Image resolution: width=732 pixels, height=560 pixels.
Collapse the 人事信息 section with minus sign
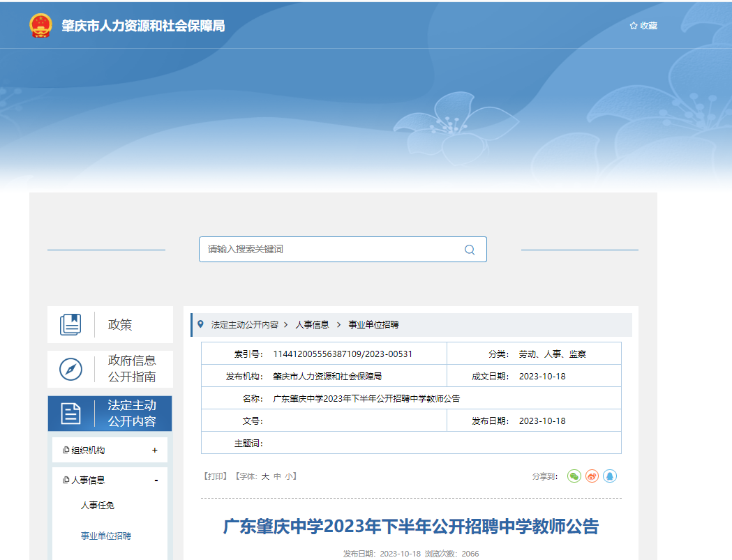point(156,480)
